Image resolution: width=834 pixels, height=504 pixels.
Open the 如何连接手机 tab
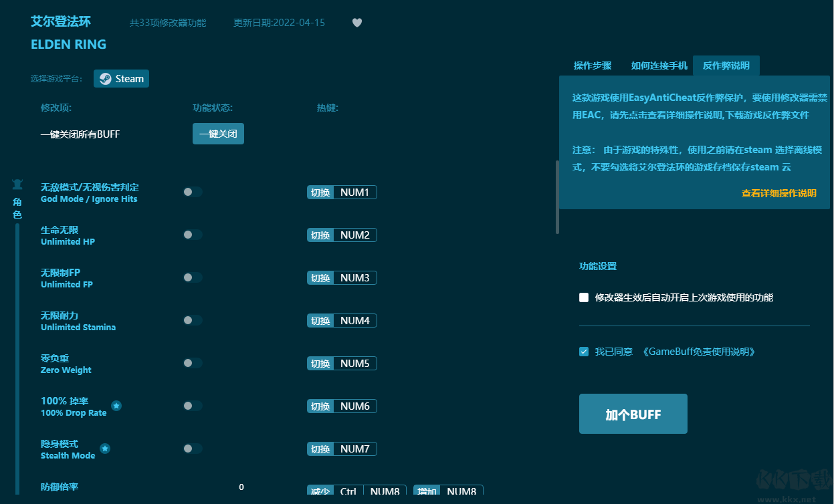tap(659, 66)
